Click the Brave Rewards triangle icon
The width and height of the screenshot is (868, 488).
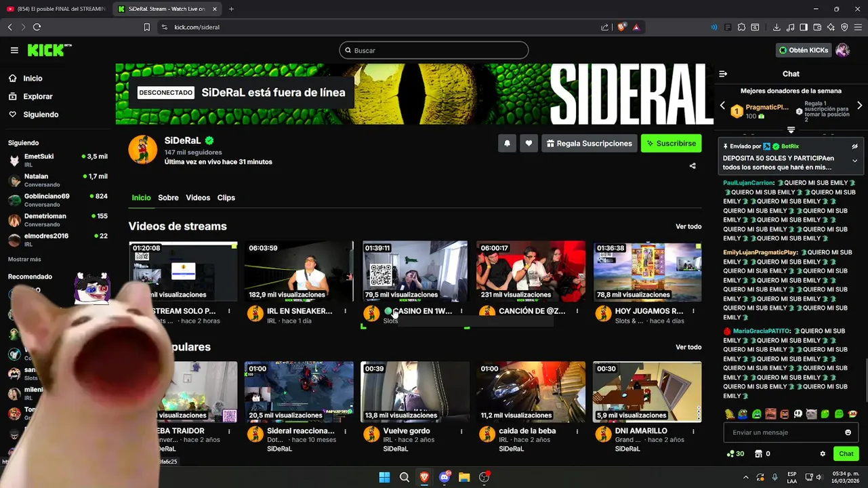[636, 27]
